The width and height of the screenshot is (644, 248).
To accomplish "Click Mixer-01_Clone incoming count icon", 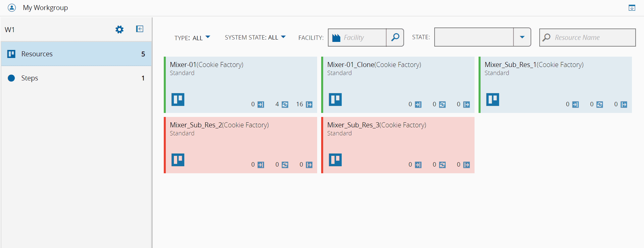I will point(418,105).
